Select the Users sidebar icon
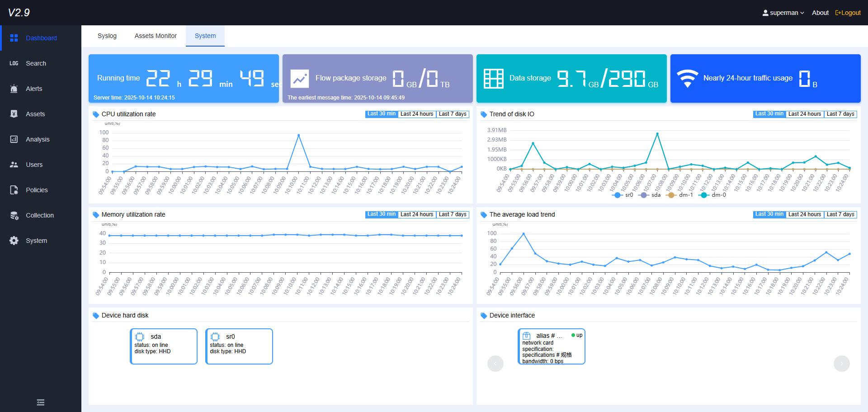The width and height of the screenshot is (868, 412). pyautogui.click(x=14, y=165)
